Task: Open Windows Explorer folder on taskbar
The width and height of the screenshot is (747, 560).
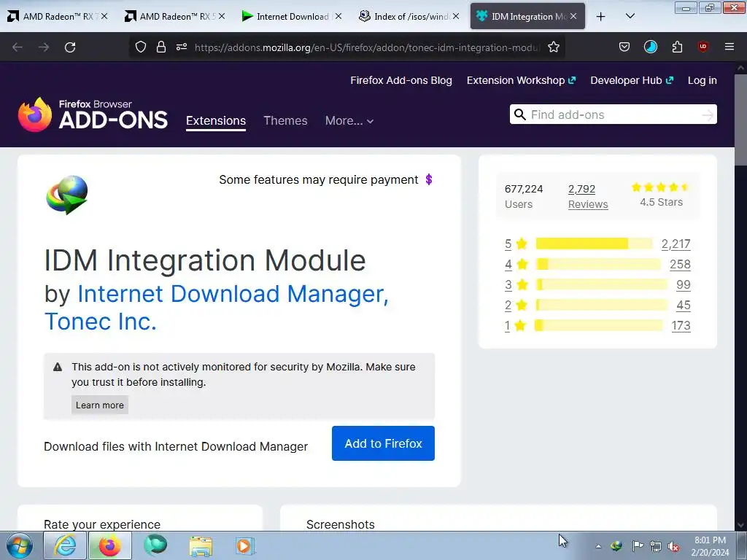Action: (201, 545)
